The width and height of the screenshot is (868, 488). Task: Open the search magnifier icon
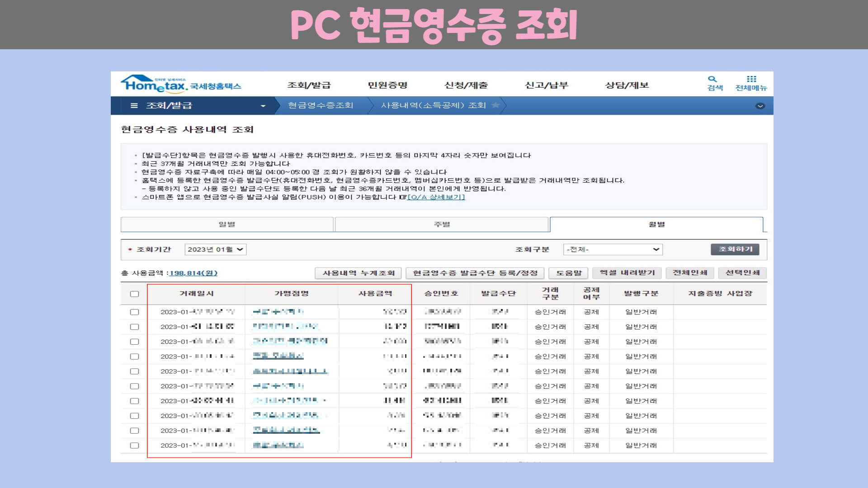click(712, 80)
